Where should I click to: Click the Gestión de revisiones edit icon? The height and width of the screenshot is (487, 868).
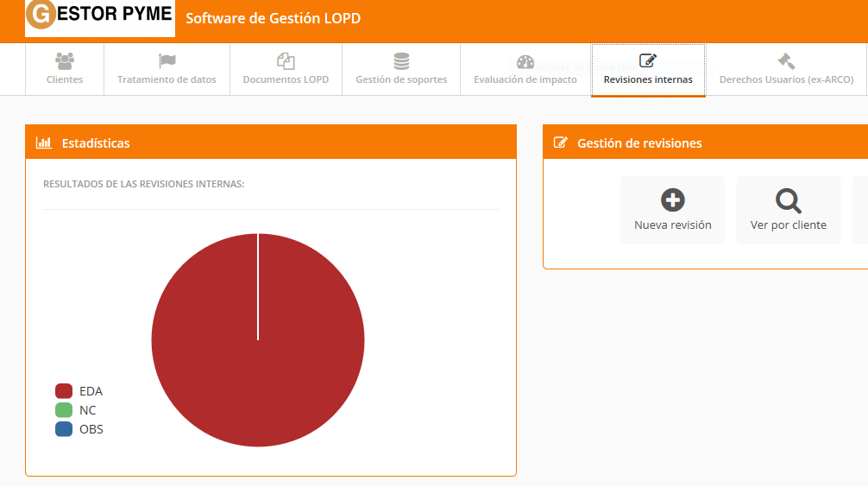tap(560, 142)
